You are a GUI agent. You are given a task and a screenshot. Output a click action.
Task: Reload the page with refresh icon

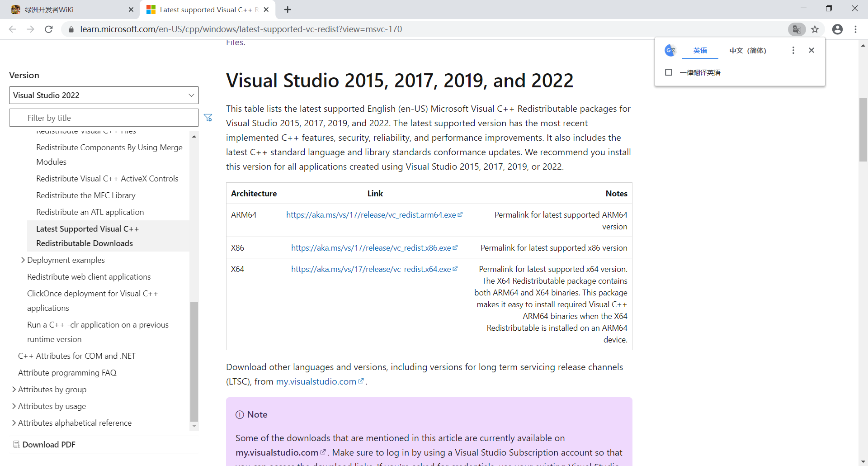tap(49, 29)
